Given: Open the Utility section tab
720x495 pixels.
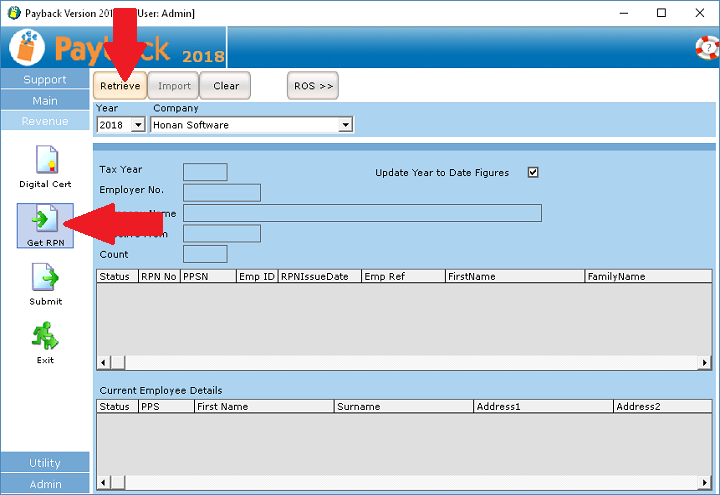Looking at the screenshot, I should point(45,463).
